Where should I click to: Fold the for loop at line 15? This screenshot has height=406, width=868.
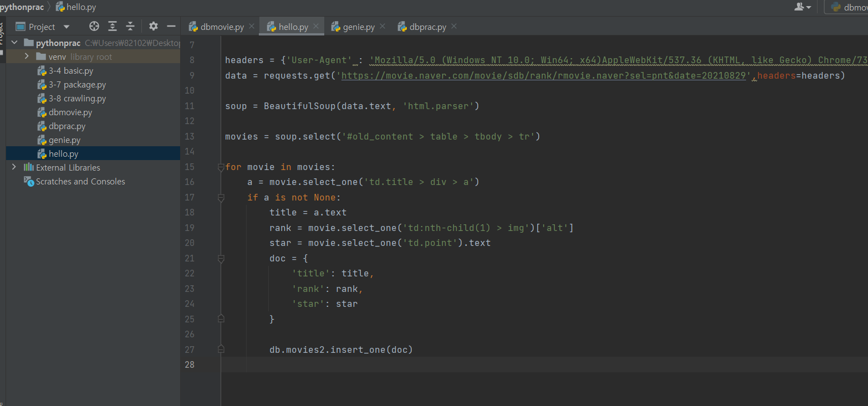(221, 167)
